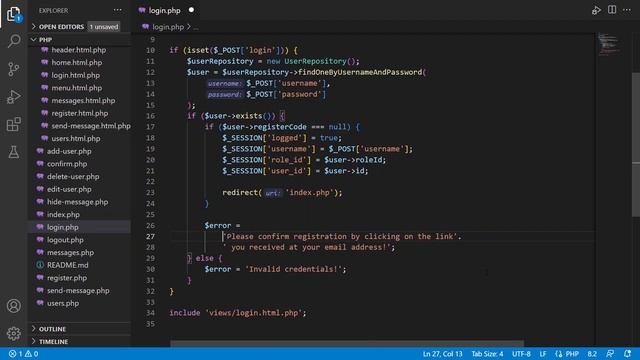Show errors and warnings in status bar
Viewport: 640px width, 360px height.
24,354
